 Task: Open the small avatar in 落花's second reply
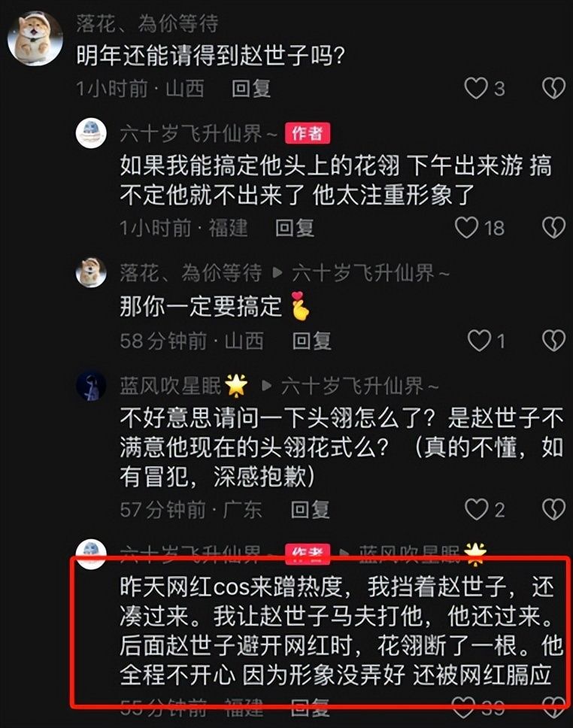(91, 272)
